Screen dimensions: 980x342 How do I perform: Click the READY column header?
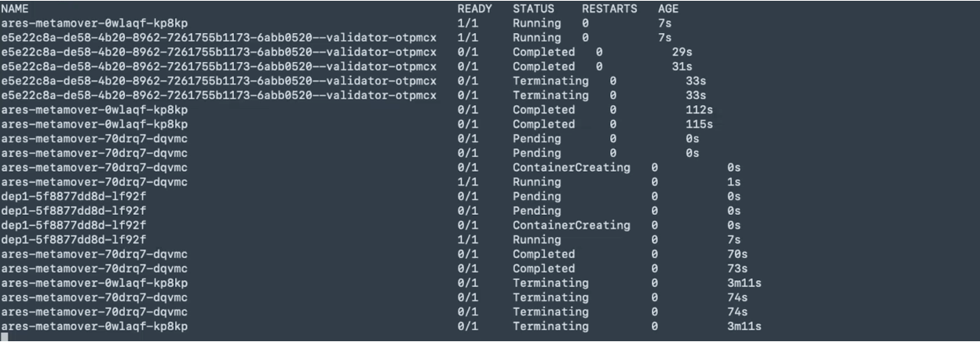click(474, 9)
